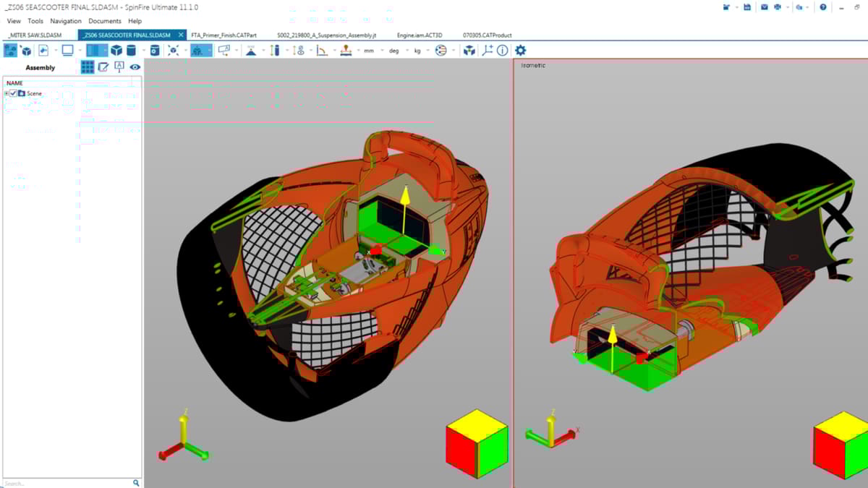
Task: Click the Assembly Info icon on the toolbar
Action: point(502,51)
